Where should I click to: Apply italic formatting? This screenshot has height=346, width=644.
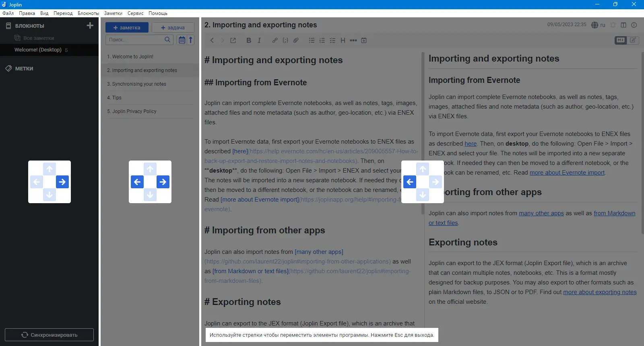[259, 40]
